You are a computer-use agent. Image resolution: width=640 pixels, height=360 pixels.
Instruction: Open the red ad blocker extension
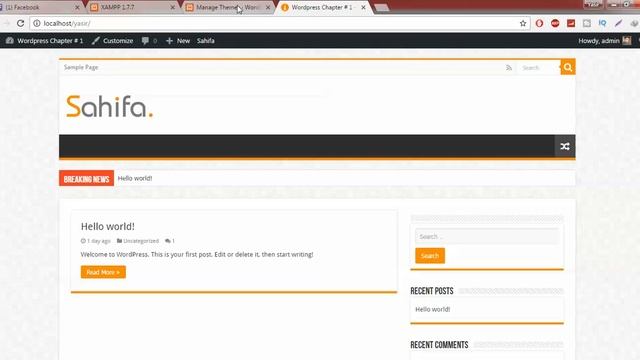click(555, 23)
